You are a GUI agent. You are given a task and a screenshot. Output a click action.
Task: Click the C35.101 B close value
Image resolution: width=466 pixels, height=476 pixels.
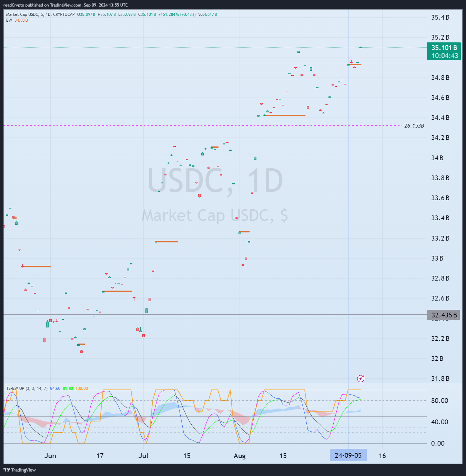coord(147,14)
